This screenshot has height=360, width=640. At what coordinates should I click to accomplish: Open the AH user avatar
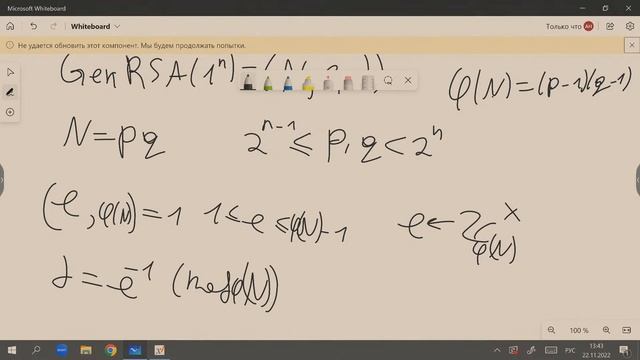point(588,27)
